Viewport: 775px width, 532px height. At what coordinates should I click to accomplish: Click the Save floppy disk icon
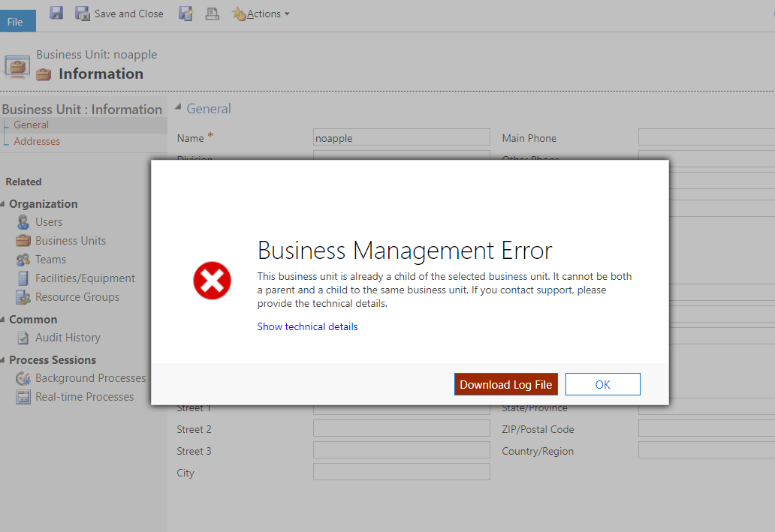pos(56,13)
